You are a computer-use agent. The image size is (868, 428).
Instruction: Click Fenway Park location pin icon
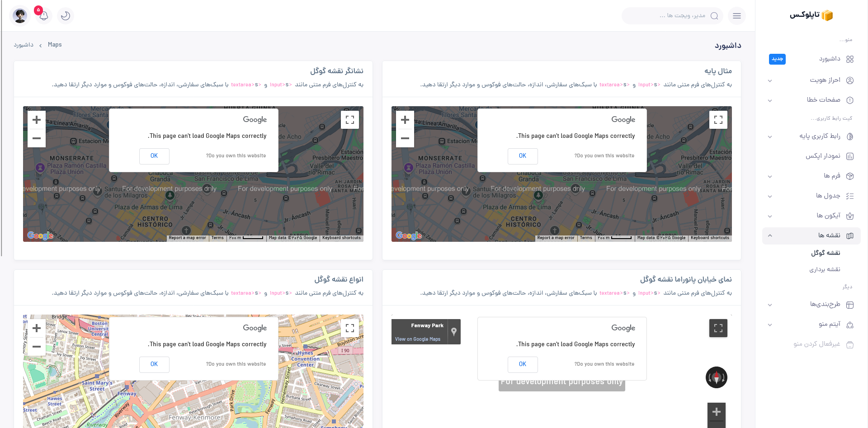tap(454, 332)
